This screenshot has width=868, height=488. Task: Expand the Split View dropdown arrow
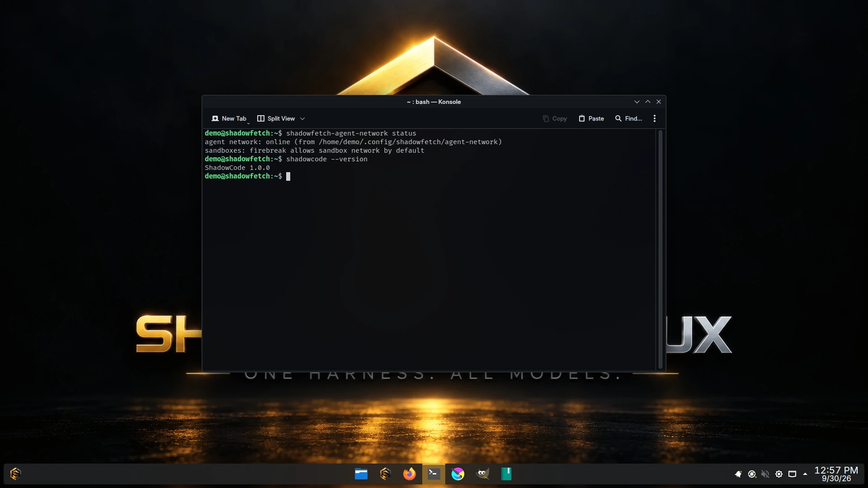302,118
